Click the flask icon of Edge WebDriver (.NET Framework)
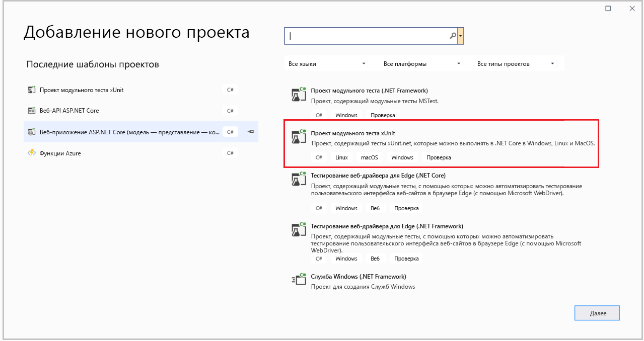Image resolution: width=644 pixels, height=341 pixels. [299, 230]
